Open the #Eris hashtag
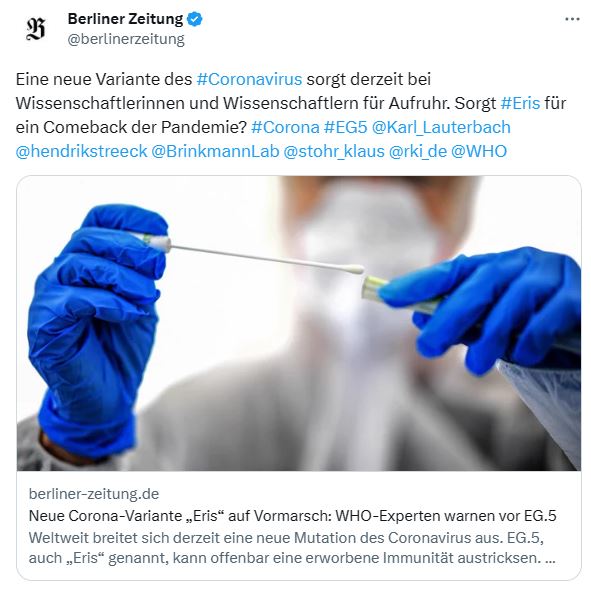 tap(520, 103)
